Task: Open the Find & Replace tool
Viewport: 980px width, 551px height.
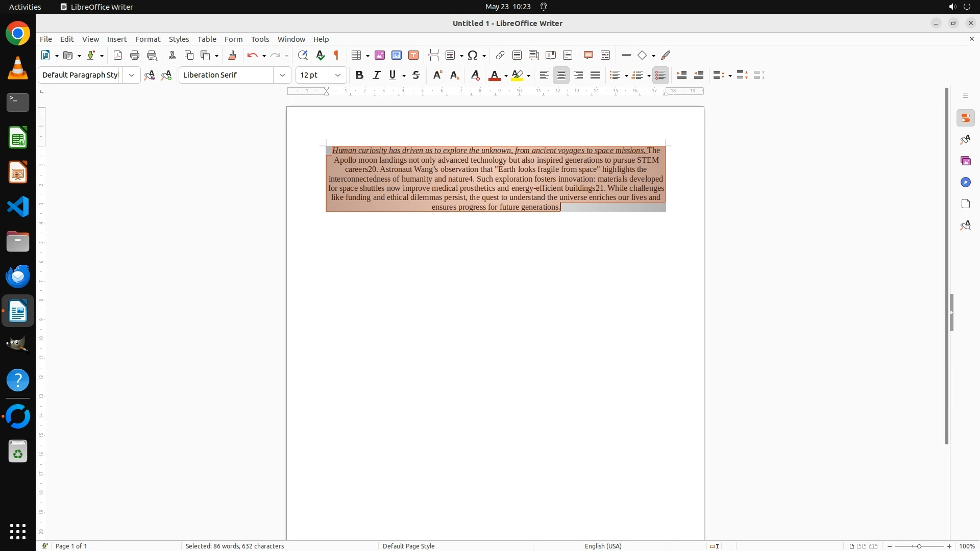Action: pos(303,56)
